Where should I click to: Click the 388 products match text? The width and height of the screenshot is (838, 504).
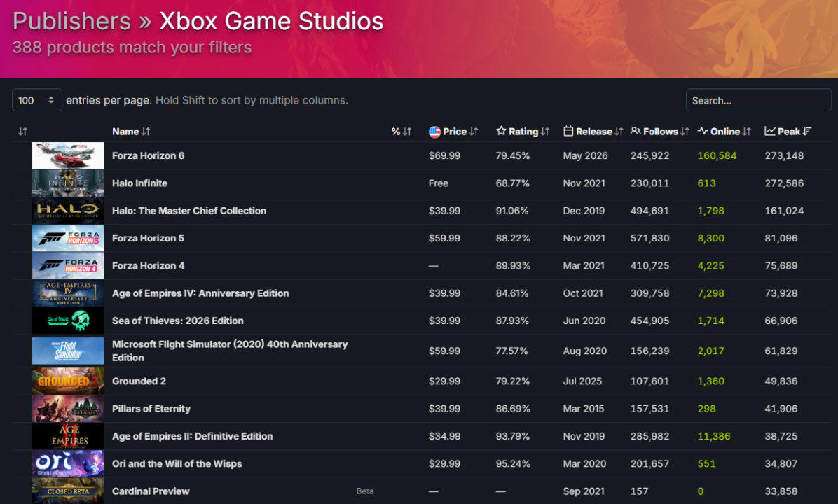(132, 48)
